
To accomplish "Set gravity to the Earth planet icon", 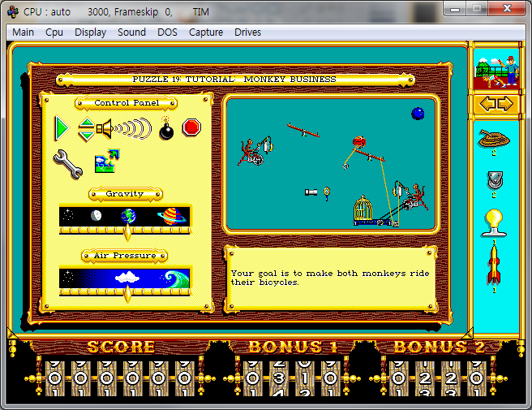I will (129, 216).
